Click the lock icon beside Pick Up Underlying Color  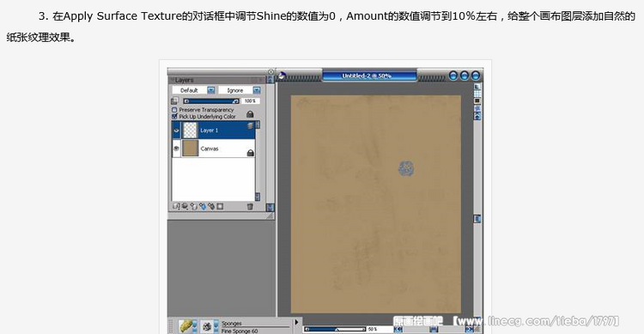[x=250, y=114]
